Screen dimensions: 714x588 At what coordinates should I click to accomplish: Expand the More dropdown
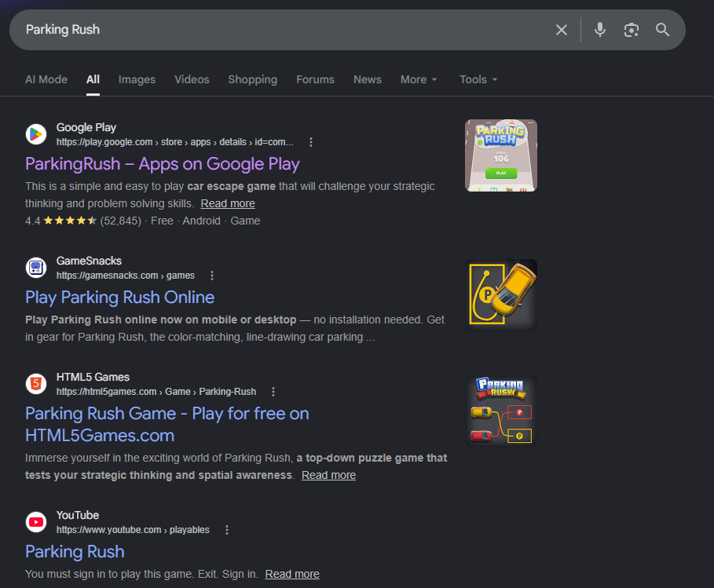pyautogui.click(x=419, y=79)
